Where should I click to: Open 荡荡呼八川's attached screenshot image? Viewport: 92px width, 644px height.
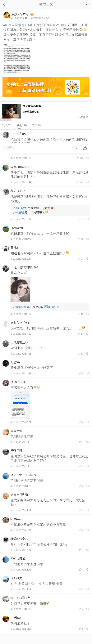point(20,405)
